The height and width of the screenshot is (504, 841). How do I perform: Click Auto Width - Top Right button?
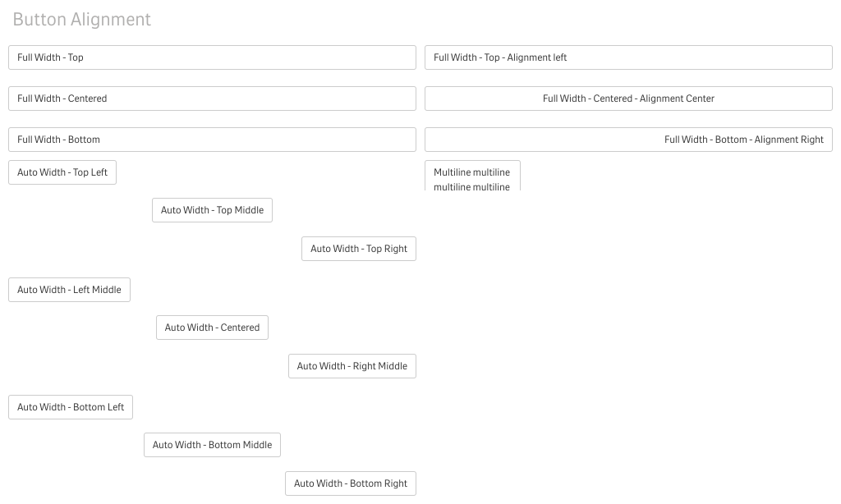click(x=359, y=249)
